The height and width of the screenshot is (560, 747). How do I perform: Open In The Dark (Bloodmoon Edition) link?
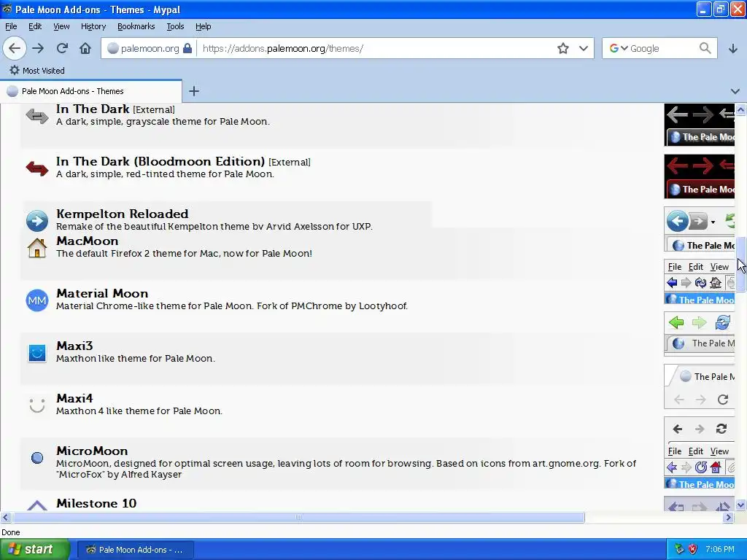point(160,161)
